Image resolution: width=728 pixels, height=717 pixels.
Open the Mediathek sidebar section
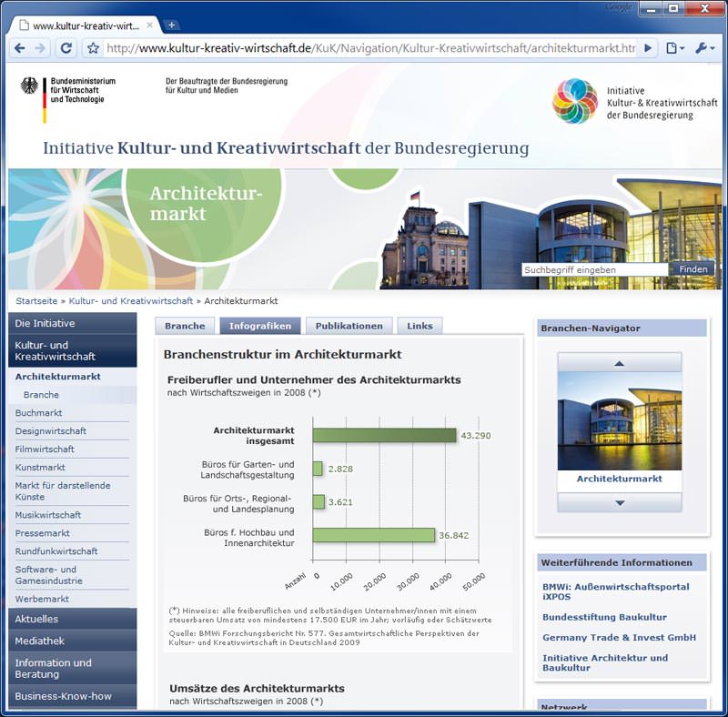click(73, 641)
